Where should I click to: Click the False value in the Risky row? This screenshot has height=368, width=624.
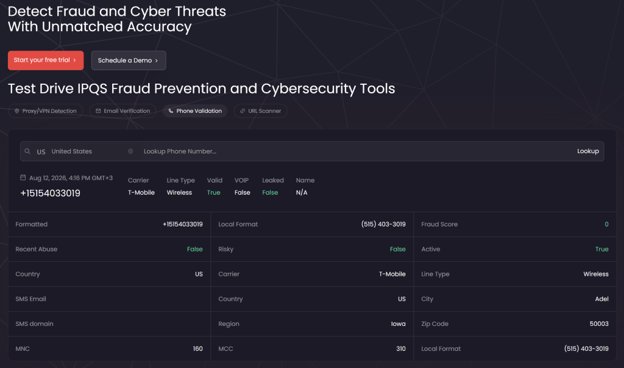[x=398, y=249]
